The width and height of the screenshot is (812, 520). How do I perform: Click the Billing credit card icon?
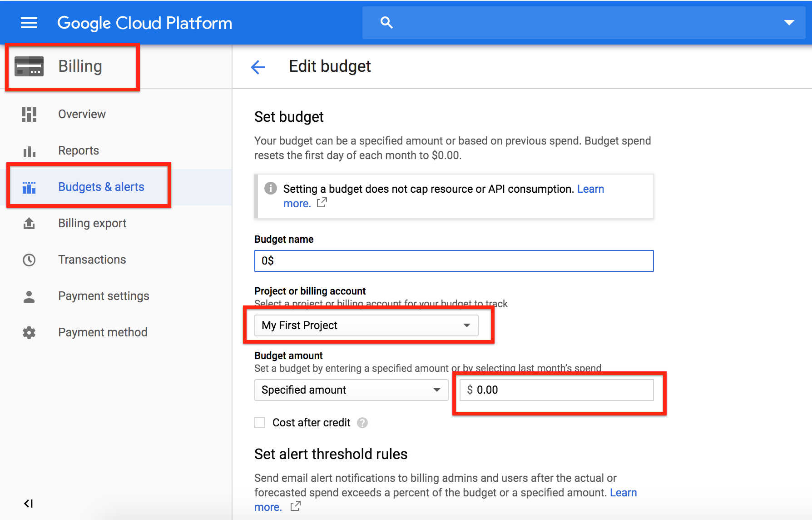tap(29, 66)
